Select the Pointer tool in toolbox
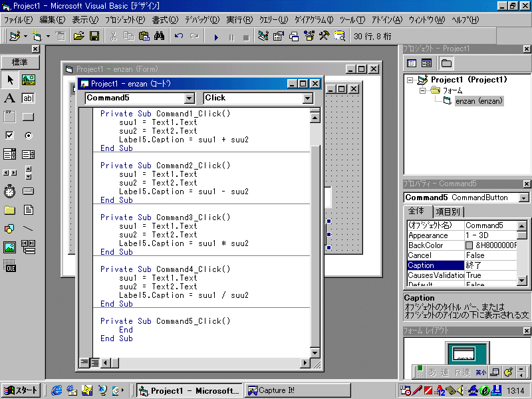 coord(10,80)
